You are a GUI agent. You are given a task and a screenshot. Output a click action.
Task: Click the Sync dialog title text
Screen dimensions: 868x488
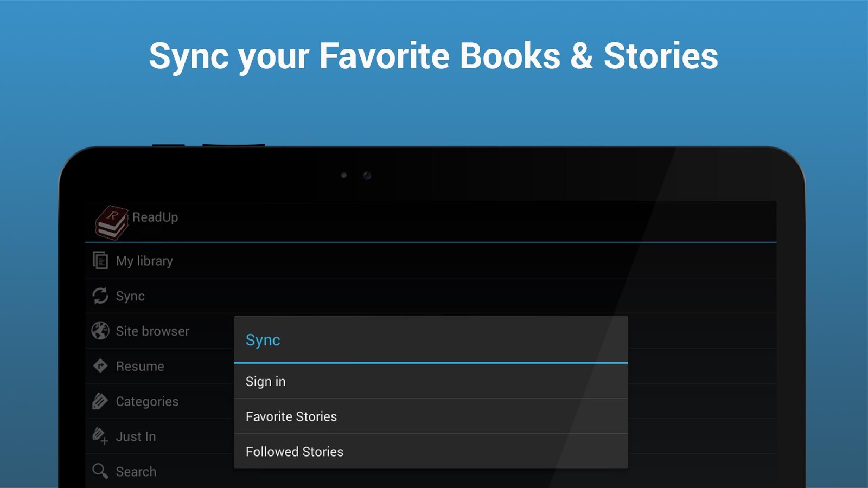(263, 341)
